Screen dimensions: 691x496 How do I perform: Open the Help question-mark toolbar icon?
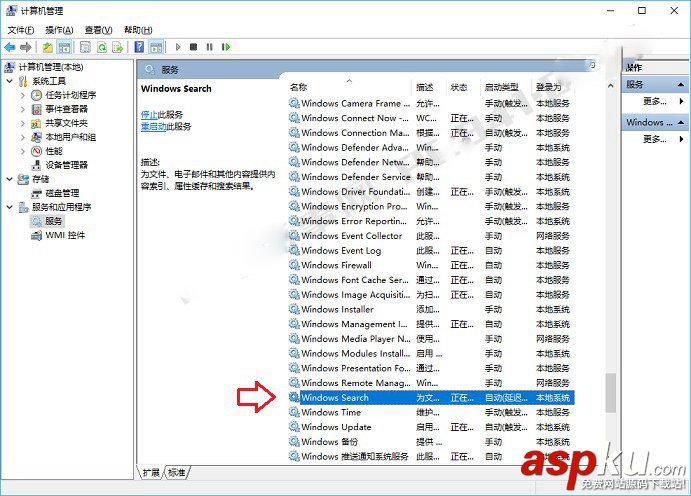139,47
